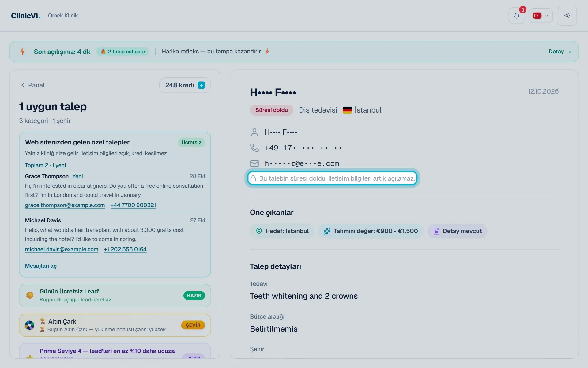Click phone link +1 202 555 0164
Image resolution: width=588 pixels, height=368 pixels.
tap(125, 249)
